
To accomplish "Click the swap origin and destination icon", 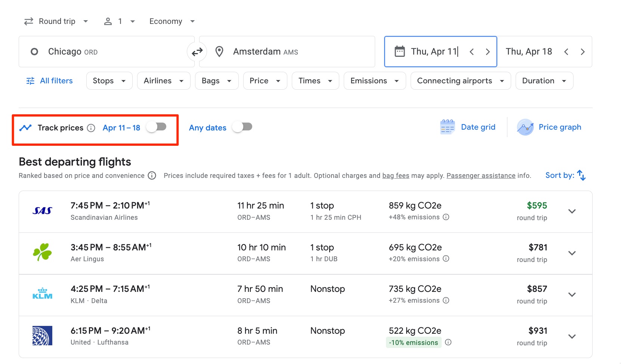I will [197, 52].
